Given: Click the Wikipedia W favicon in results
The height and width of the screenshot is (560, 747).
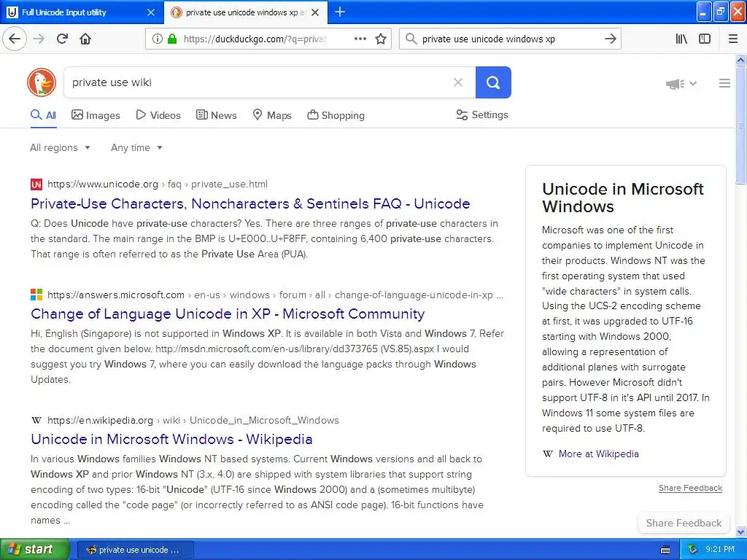Looking at the screenshot, I should [36, 421].
